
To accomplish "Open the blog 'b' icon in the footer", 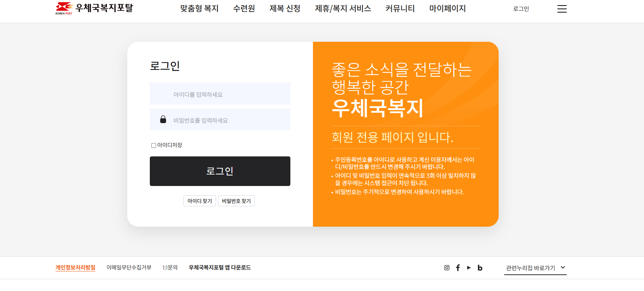I will click(480, 268).
